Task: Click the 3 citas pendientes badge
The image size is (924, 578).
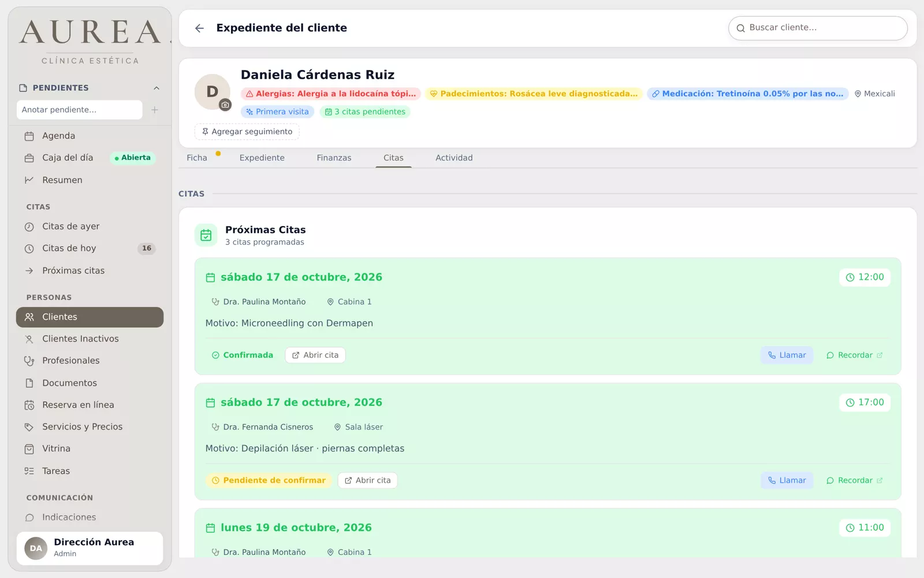Action: (365, 112)
